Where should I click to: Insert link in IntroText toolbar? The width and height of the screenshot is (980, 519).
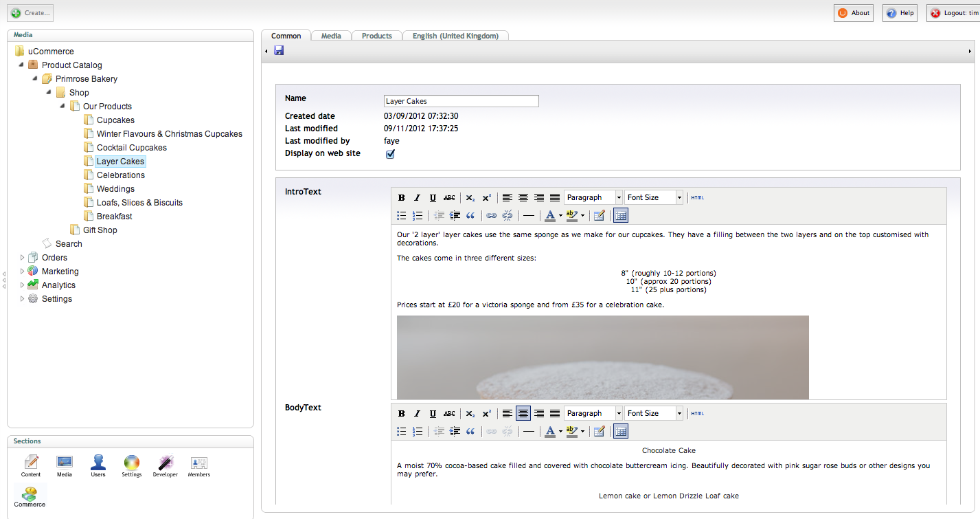491,215
